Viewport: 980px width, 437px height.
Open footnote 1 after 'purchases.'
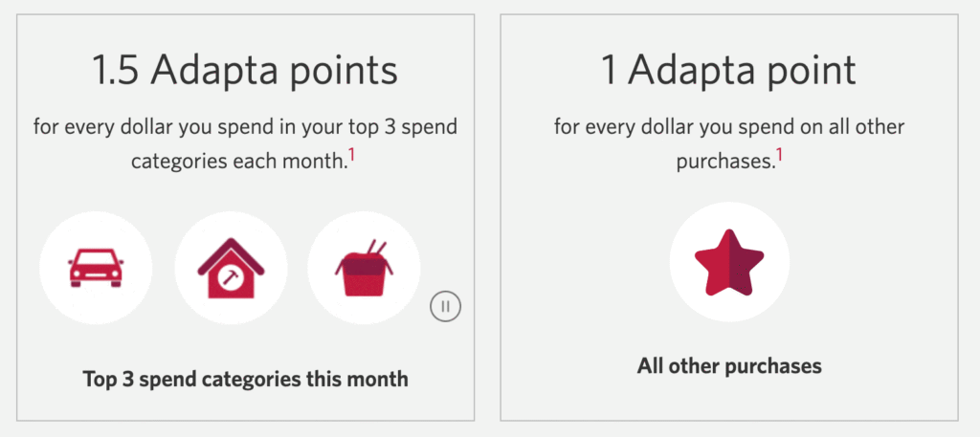click(780, 154)
